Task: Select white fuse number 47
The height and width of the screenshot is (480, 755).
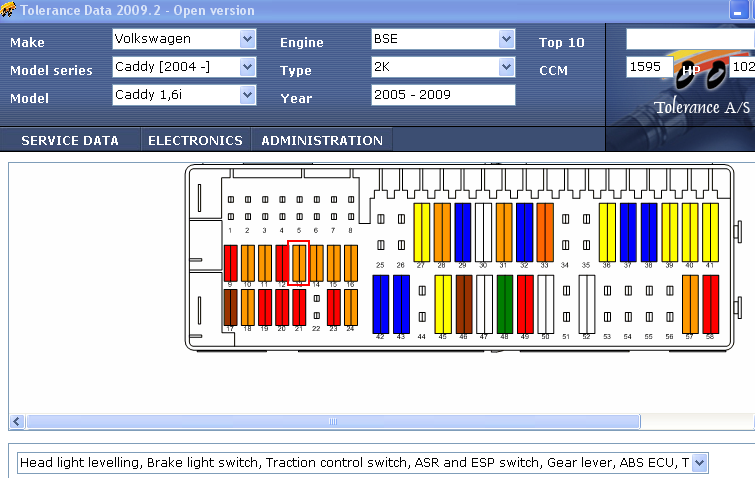Action: point(484,304)
